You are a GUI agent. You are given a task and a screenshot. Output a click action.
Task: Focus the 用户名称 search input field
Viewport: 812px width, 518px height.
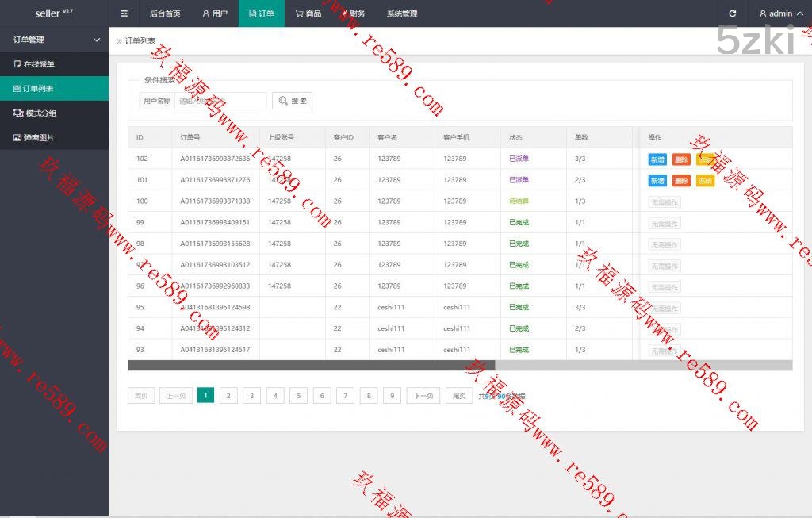(220, 101)
